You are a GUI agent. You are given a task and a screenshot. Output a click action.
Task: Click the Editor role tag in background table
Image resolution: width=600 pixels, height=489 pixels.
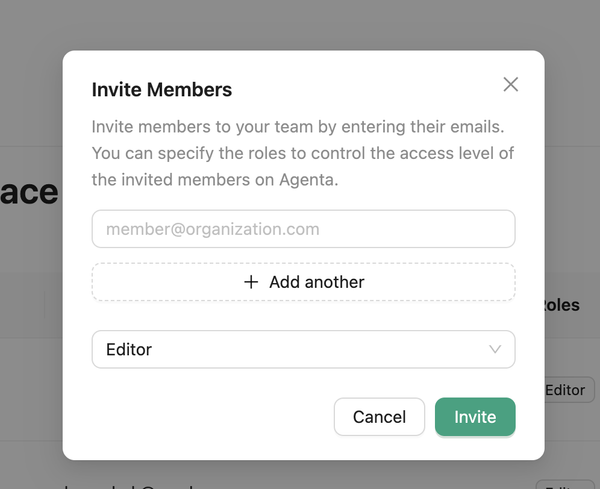[565, 390]
